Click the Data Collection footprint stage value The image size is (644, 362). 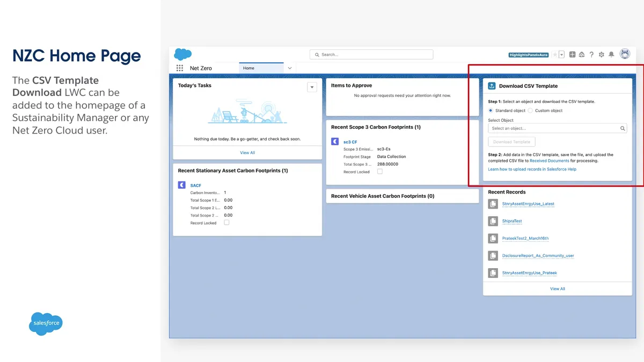(392, 157)
